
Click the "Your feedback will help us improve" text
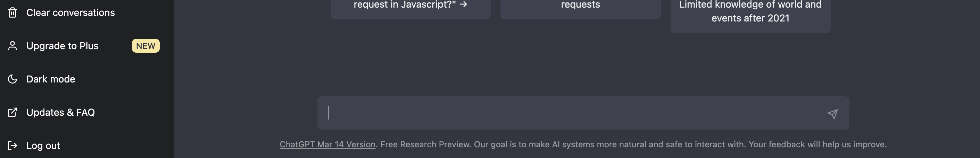click(x=817, y=144)
